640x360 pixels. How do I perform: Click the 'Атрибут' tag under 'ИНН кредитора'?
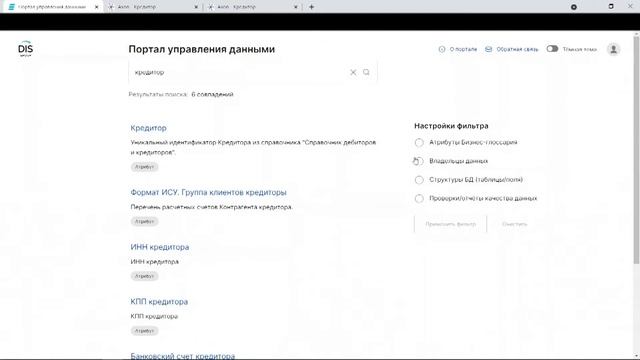click(x=144, y=276)
